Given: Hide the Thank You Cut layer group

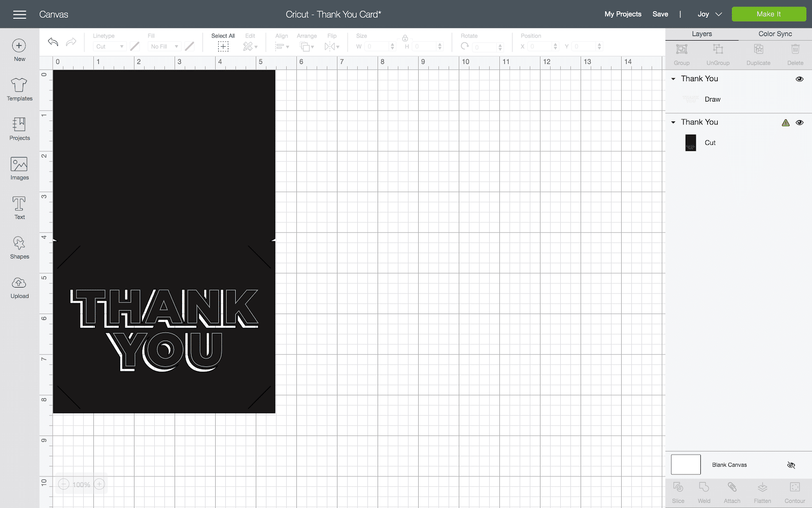Looking at the screenshot, I should tap(799, 122).
